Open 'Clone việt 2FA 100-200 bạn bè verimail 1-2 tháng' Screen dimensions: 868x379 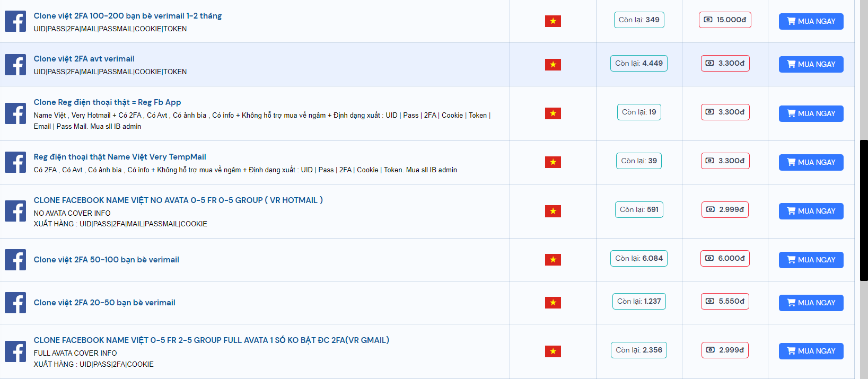point(128,16)
